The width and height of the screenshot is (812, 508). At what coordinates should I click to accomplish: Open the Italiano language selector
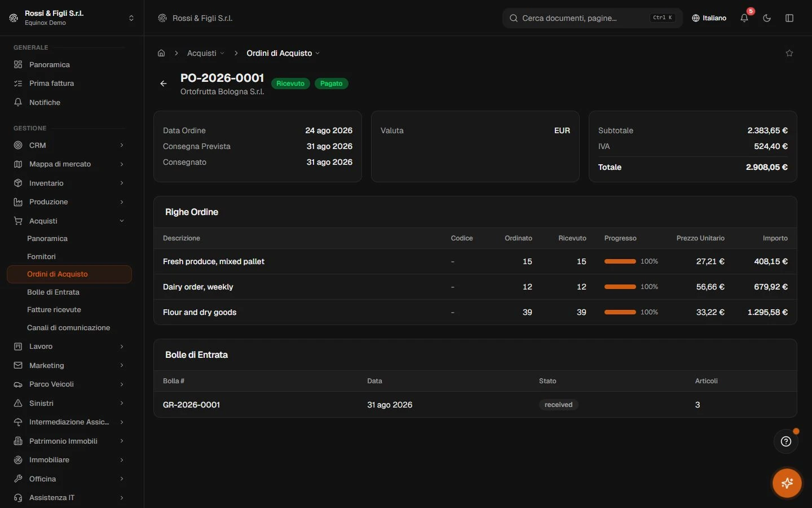(x=709, y=18)
